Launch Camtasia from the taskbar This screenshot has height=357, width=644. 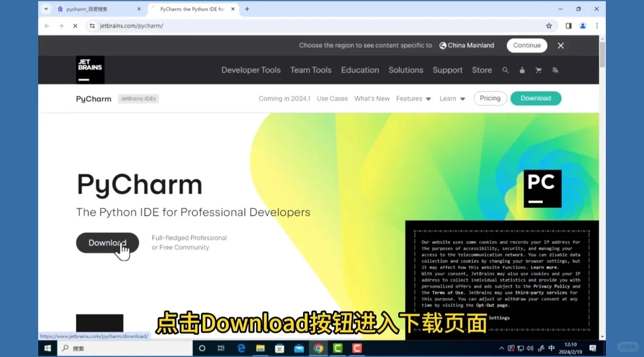[338, 348]
